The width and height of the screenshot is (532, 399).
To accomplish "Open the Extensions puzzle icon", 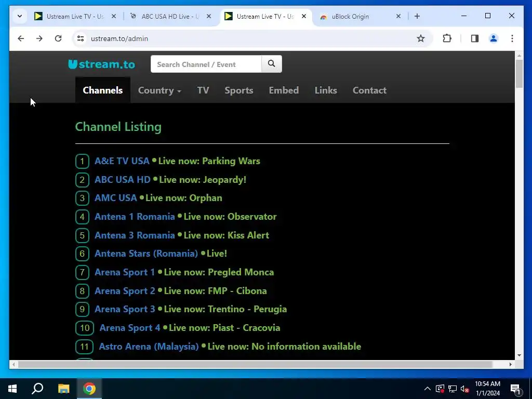I will point(447,38).
